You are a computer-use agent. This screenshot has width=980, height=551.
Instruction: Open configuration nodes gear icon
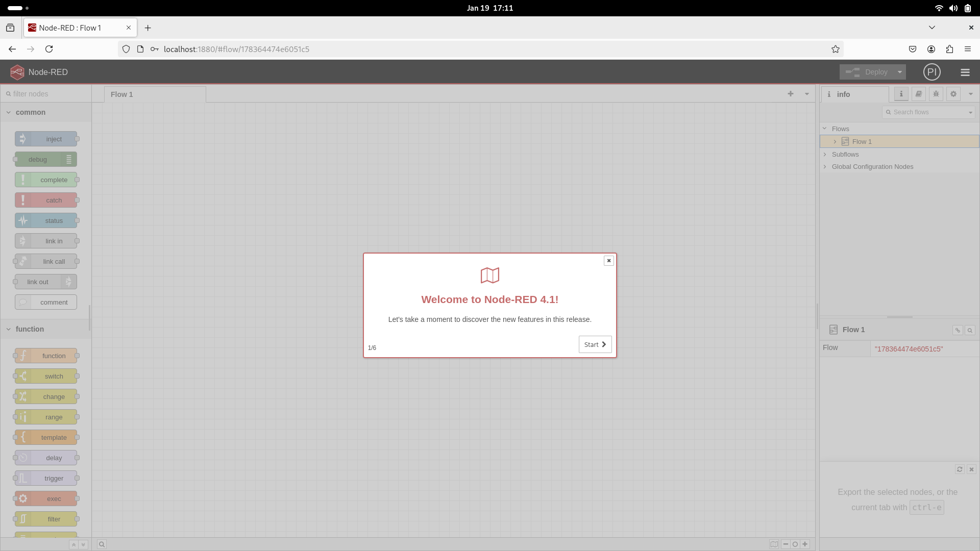(x=953, y=94)
